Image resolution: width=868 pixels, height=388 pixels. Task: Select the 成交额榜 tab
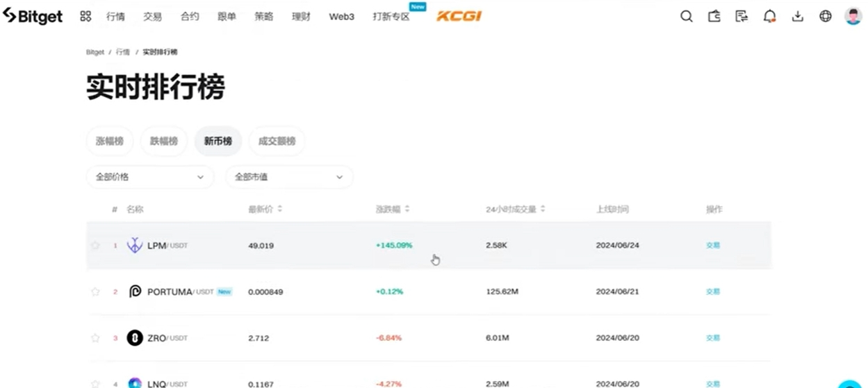point(277,141)
